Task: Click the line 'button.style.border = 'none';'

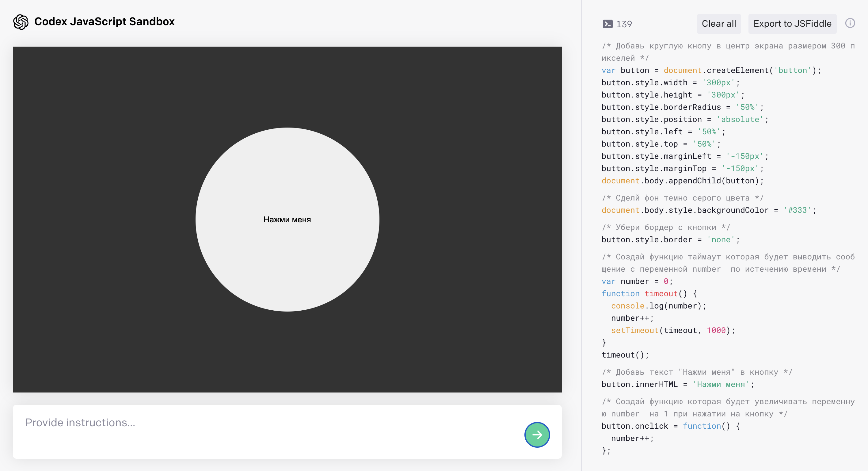Action: 671,240
